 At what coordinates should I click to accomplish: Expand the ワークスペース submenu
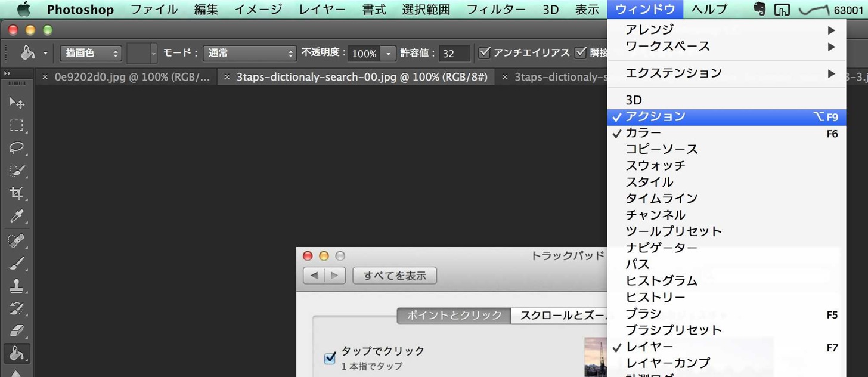pyautogui.click(x=726, y=47)
